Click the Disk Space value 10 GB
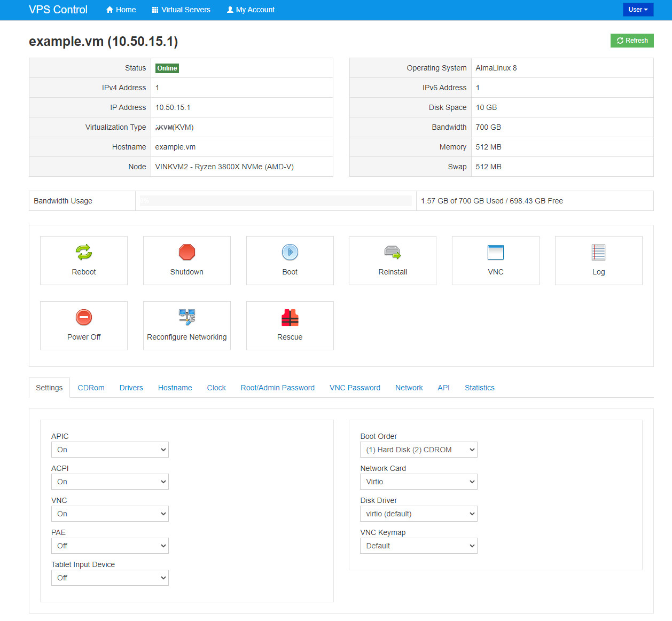Image resolution: width=672 pixels, height=621 pixels. [486, 107]
